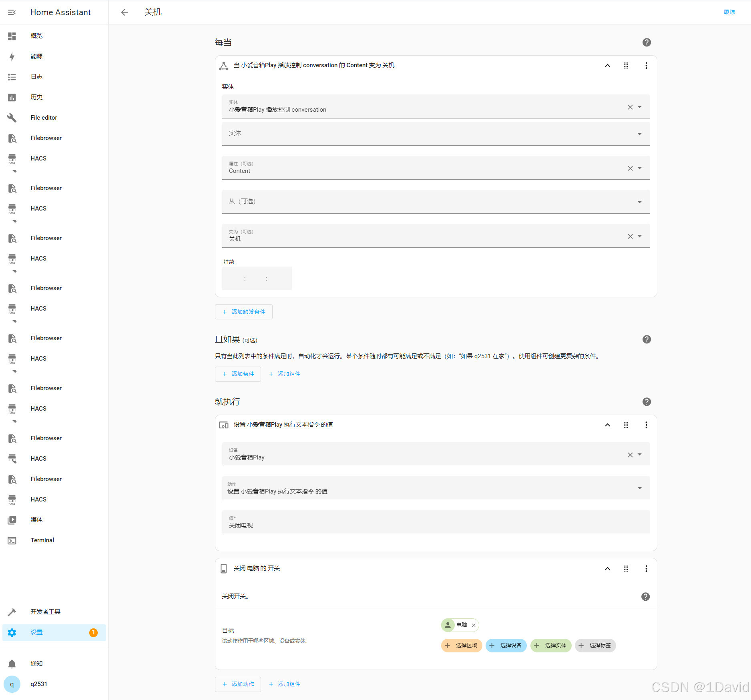Select the File editor sidebar item
The width and height of the screenshot is (751, 700).
pyautogui.click(x=54, y=118)
